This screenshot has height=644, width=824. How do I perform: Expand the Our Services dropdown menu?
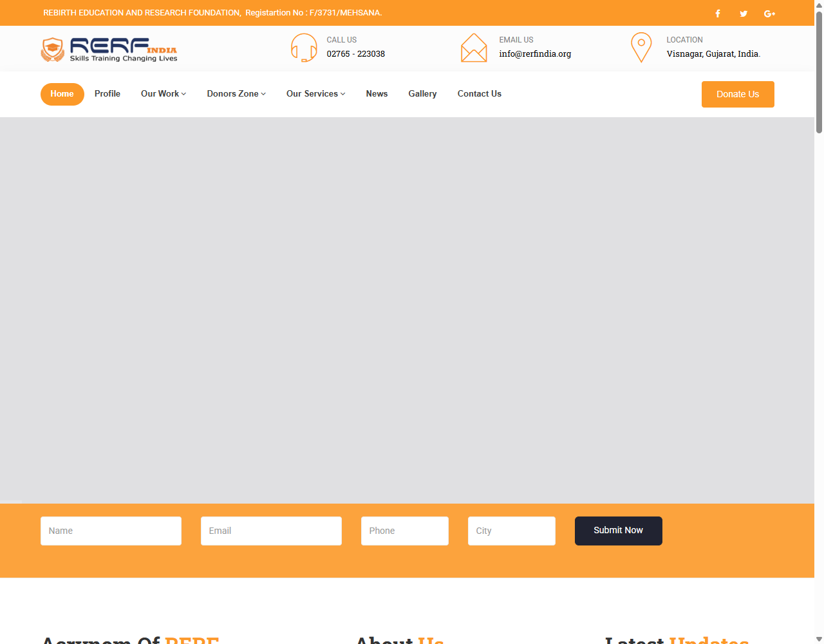pyautogui.click(x=316, y=94)
